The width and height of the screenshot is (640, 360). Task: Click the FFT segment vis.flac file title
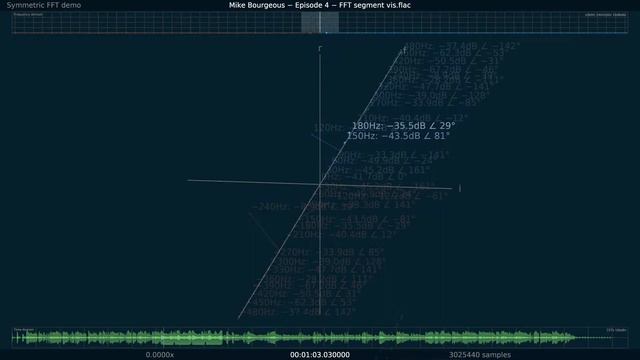click(x=320, y=5)
